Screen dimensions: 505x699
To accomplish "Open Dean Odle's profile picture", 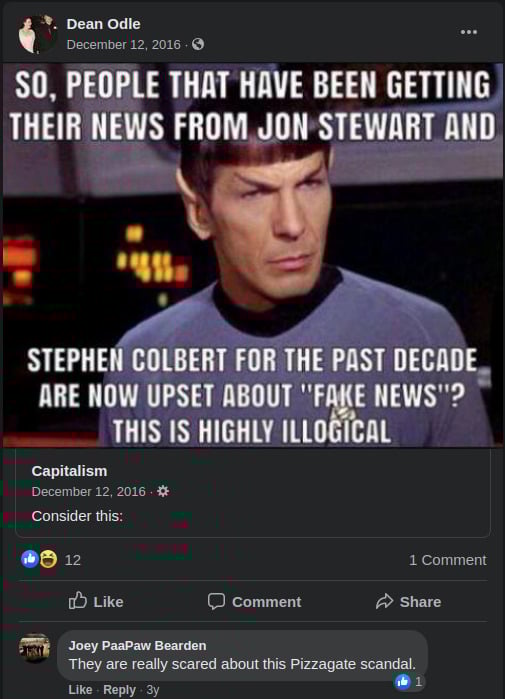I will [37, 34].
